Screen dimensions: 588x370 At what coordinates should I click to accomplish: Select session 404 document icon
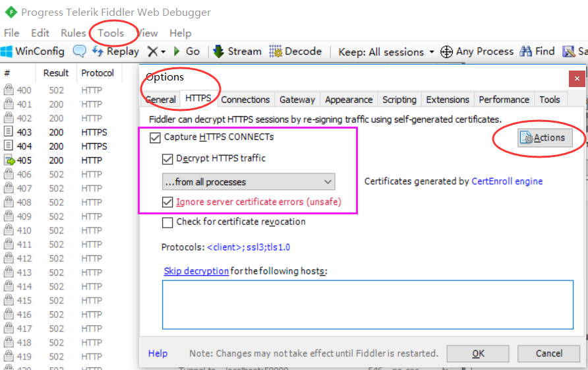tap(9, 146)
